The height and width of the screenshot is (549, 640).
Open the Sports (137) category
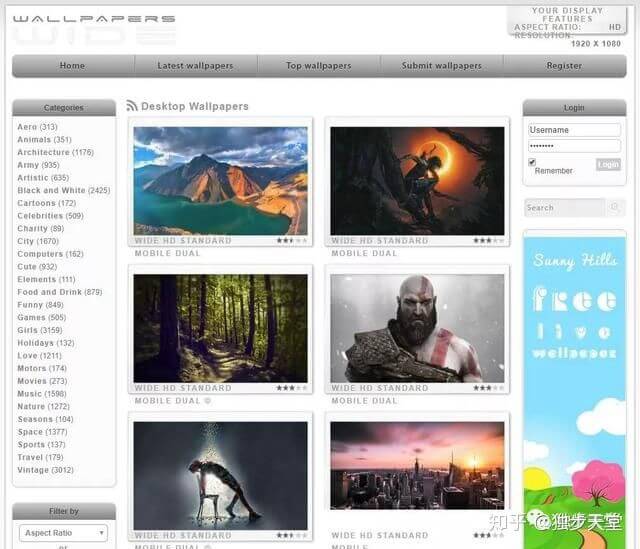tap(41, 445)
